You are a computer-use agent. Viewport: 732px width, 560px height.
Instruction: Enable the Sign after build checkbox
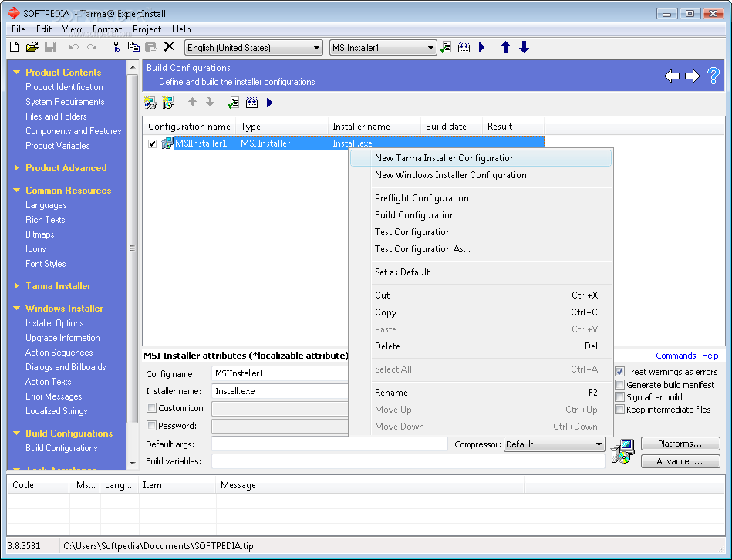pos(619,397)
